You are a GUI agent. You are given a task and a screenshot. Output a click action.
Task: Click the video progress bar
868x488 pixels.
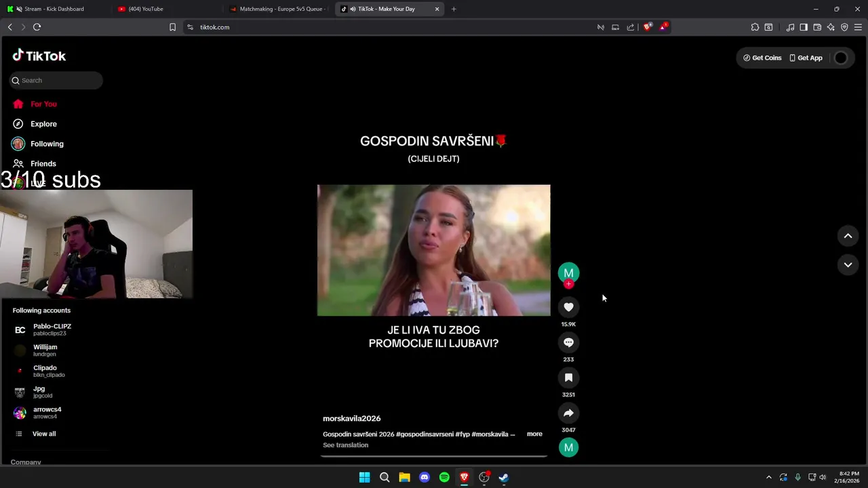tap(434, 456)
